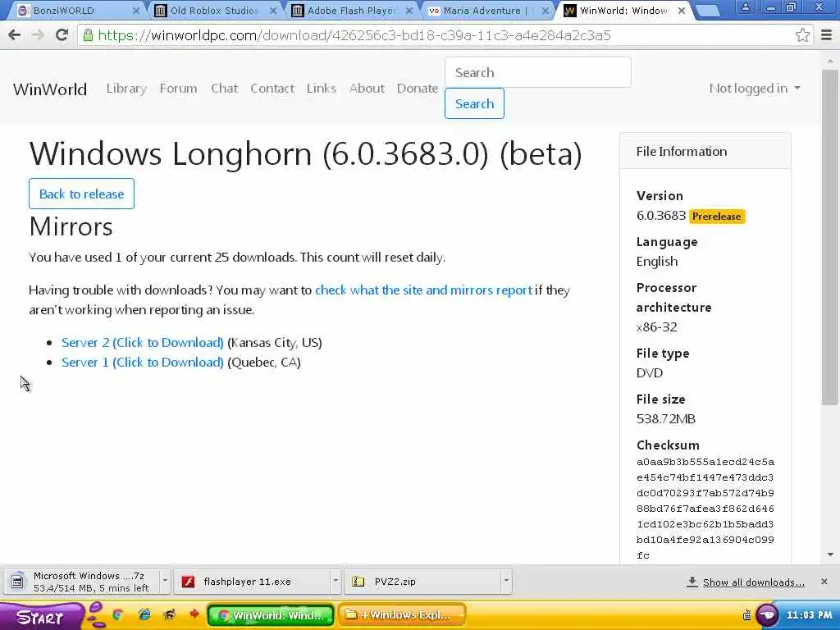Click the vertical scrollbar thumb
This screenshot has width=840, height=630.
830,237
